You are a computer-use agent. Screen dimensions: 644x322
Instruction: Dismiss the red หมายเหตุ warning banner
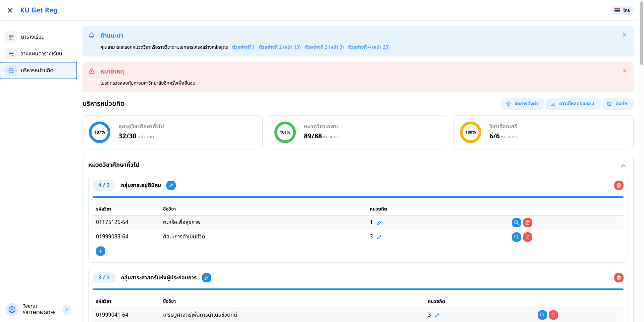pyautogui.click(x=624, y=71)
